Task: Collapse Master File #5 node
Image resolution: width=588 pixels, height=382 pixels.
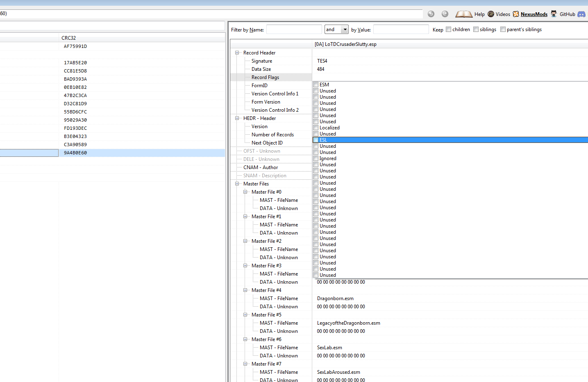Action: click(245, 315)
